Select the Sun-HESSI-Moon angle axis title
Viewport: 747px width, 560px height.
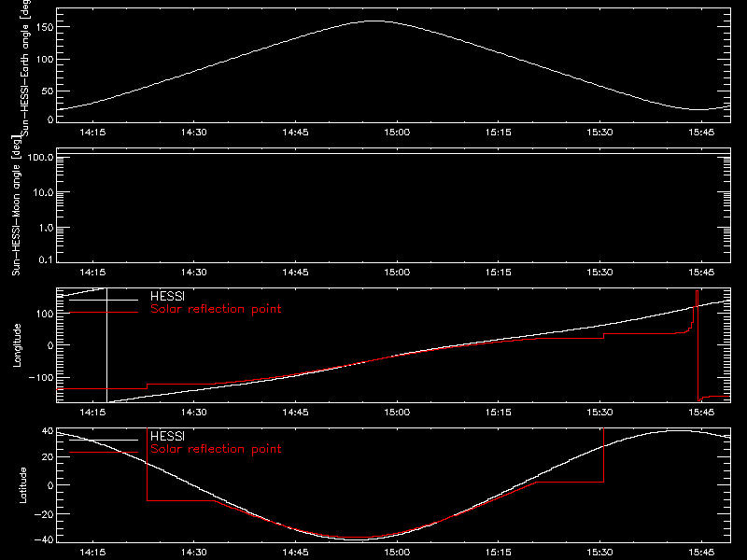pos(16,206)
